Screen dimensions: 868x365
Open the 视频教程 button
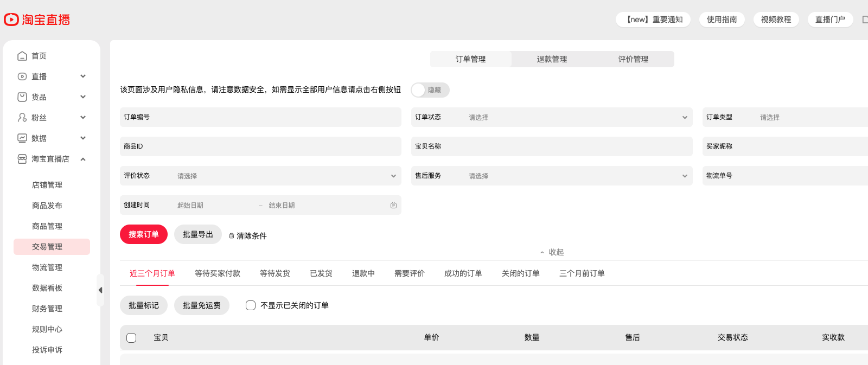pyautogui.click(x=776, y=20)
